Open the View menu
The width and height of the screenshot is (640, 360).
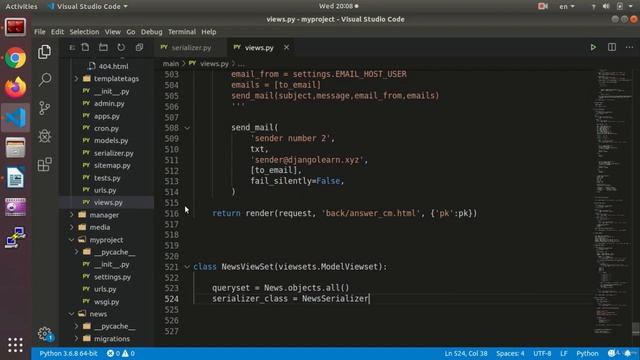[x=113, y=32]
